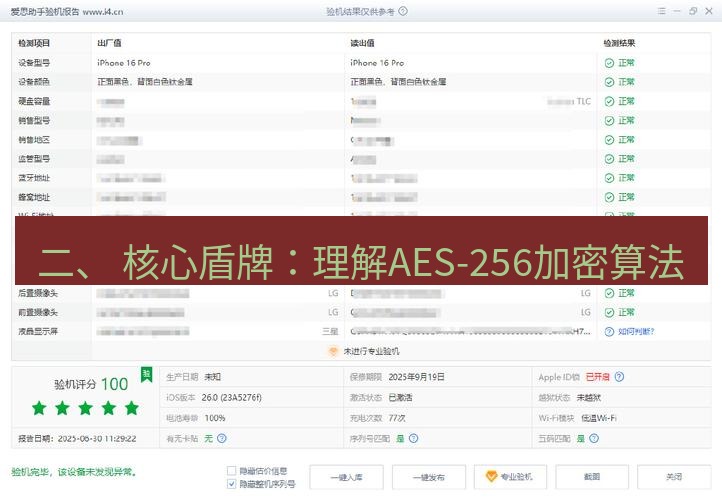Viewport: 722px width, 500px height.
Task: Click the green five-star rating
Action: coord(86,408)
